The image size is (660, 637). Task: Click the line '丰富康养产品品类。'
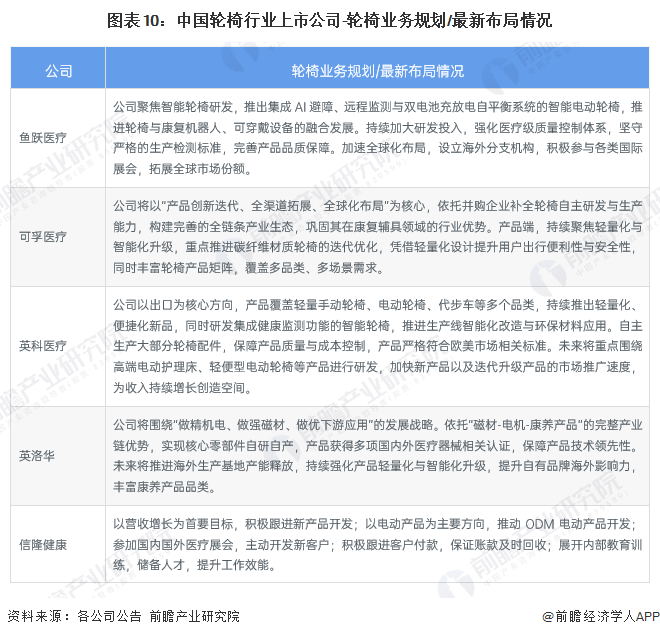coord(165,487)
